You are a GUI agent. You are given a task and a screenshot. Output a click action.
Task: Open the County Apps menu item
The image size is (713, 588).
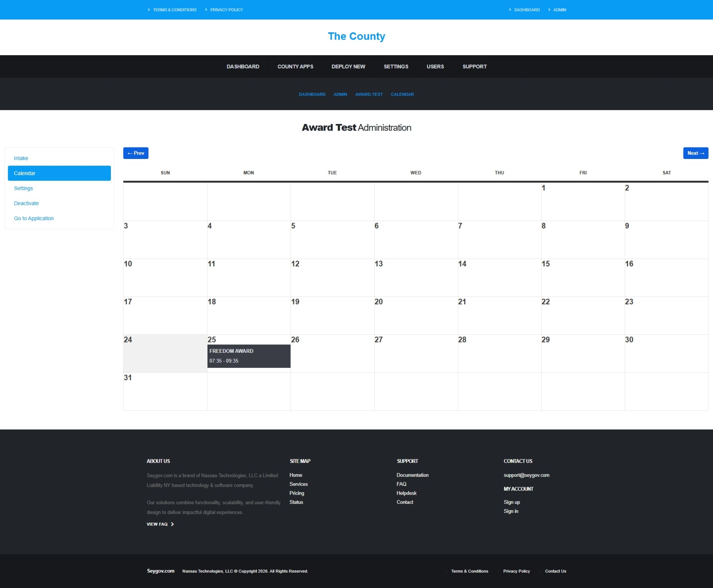click(x=295, y=66)
